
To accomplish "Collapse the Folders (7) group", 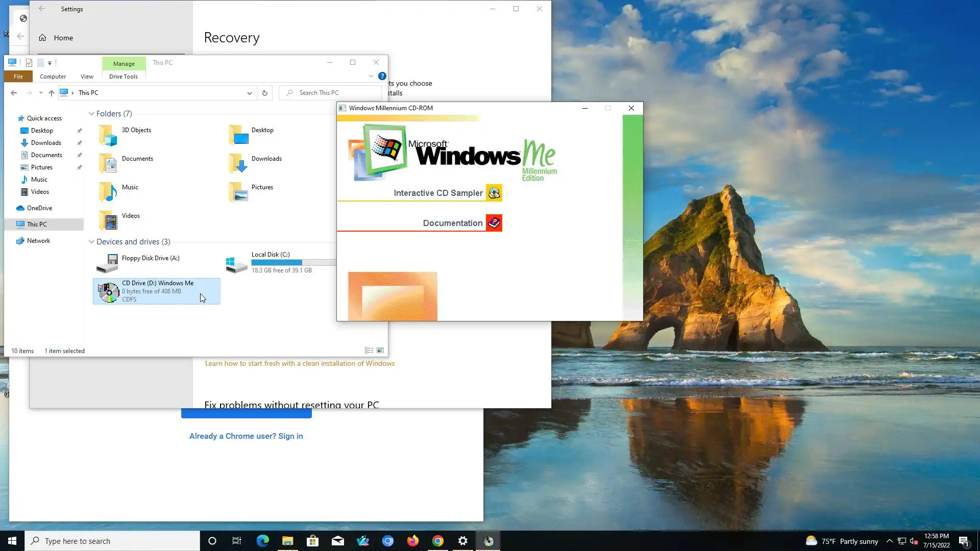I will pyautogui.click(x=91, y=114).
